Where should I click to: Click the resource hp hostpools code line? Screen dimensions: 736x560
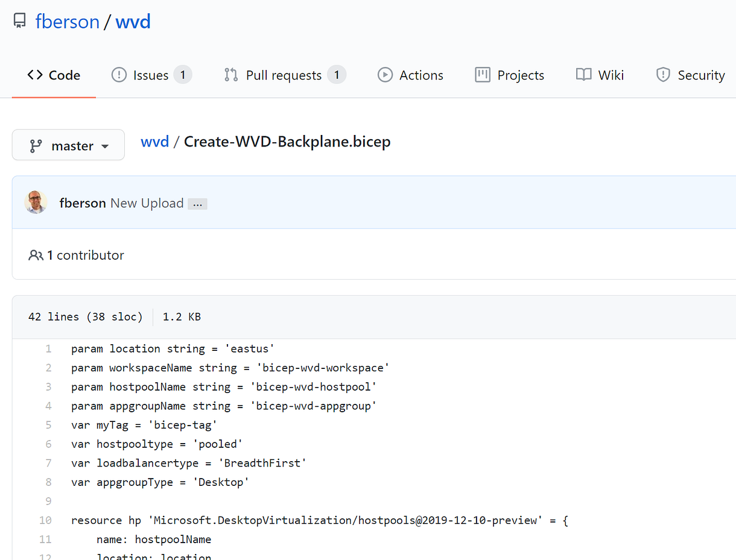[x=320, y=520]
